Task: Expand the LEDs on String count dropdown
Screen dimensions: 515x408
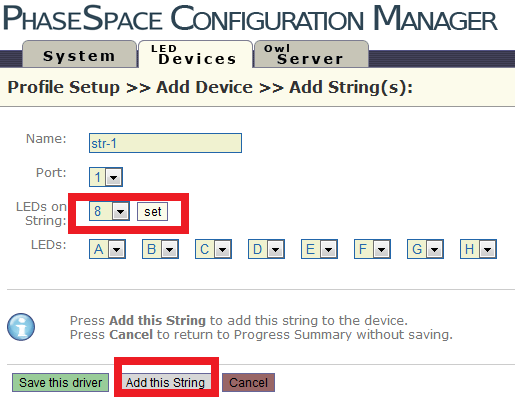Action: point(109,211)
